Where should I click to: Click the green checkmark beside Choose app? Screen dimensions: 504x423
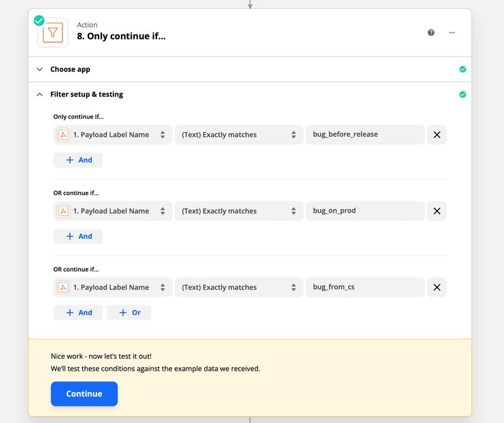point(462,69)
